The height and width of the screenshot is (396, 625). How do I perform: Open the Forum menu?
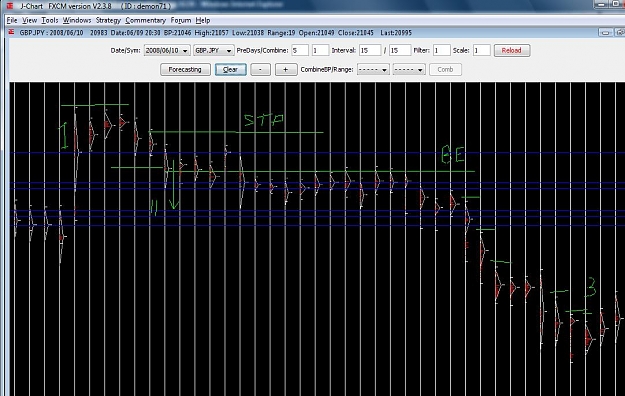(181, 20)
